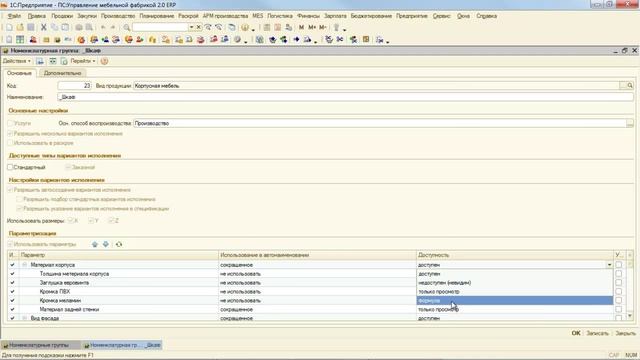Collapse the Материал корпуса tree node

click(24, 265)
